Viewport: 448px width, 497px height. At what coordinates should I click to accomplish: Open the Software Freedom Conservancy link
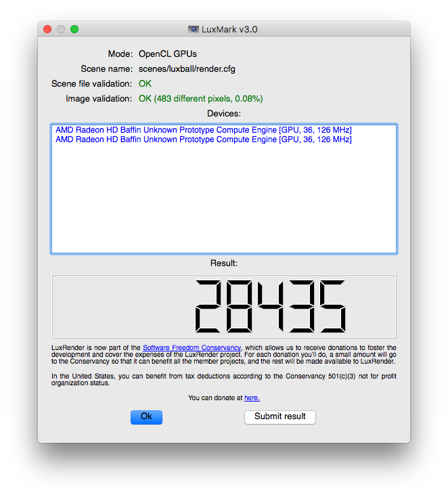(192, 348)
